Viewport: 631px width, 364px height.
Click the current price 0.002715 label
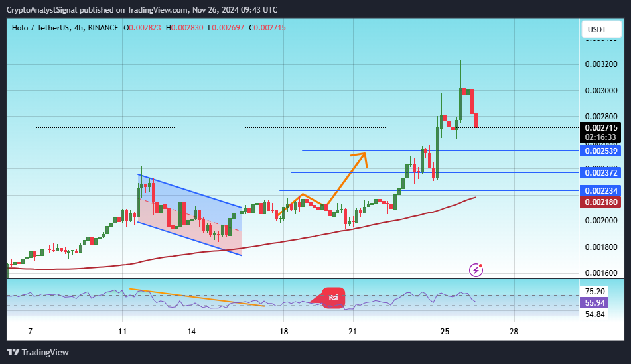pos(601,128)
